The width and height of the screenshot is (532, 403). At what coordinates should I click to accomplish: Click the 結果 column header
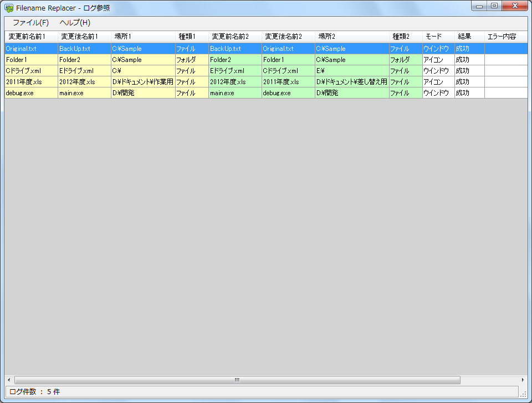464,37
